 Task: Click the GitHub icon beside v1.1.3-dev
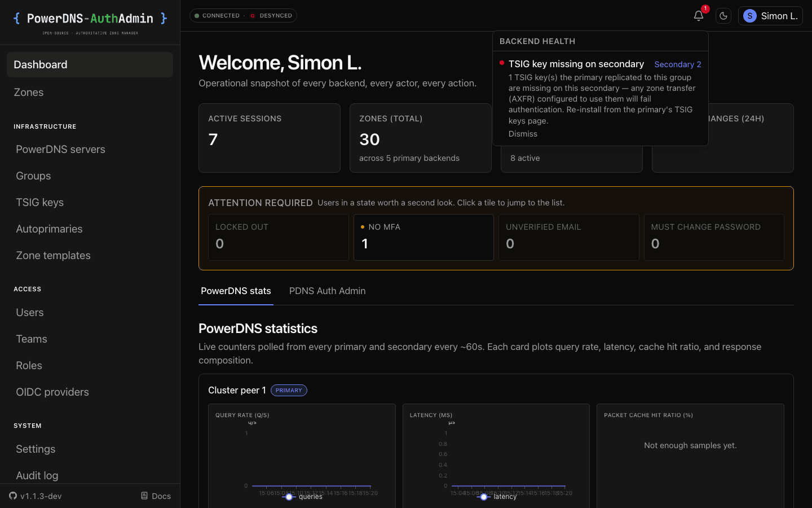pos(13,496)
